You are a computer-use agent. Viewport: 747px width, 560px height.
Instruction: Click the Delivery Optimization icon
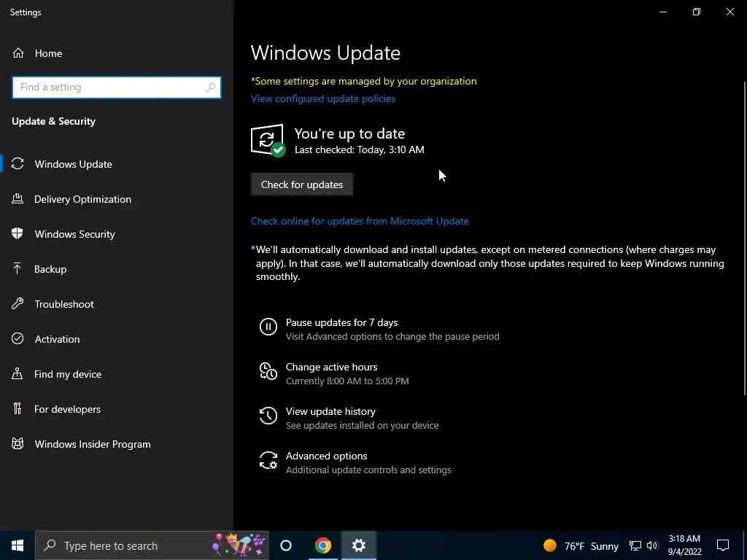click(18, 199)
